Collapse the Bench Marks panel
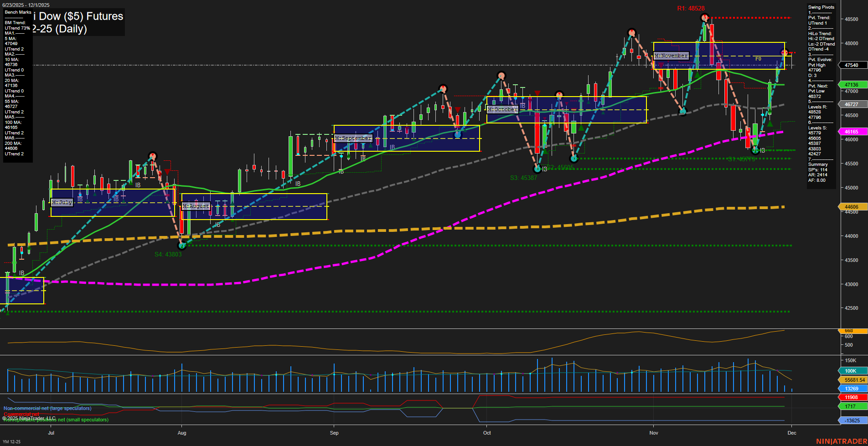 click(17, 12)
